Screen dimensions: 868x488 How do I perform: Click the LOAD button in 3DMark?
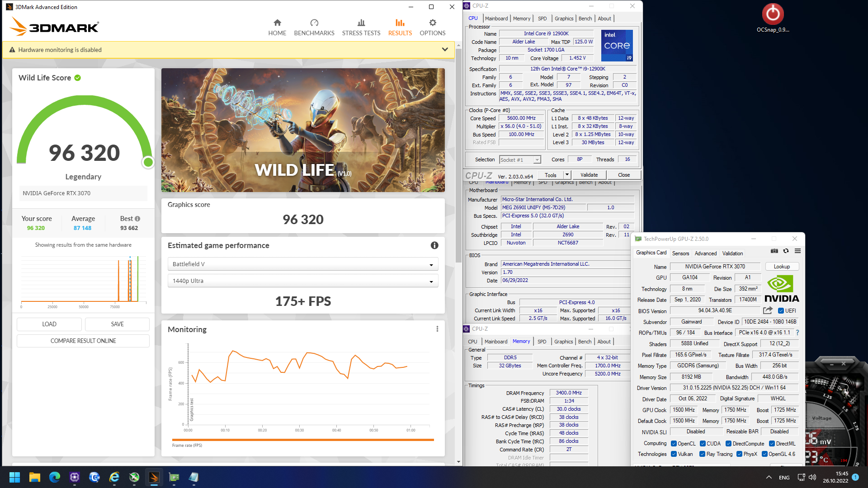click(49, 324)
